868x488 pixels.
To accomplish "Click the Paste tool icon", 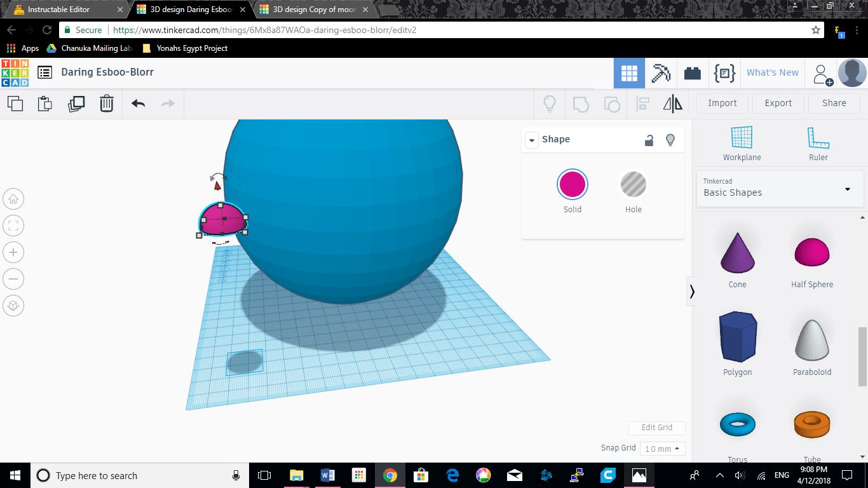I will coord(45,104).
